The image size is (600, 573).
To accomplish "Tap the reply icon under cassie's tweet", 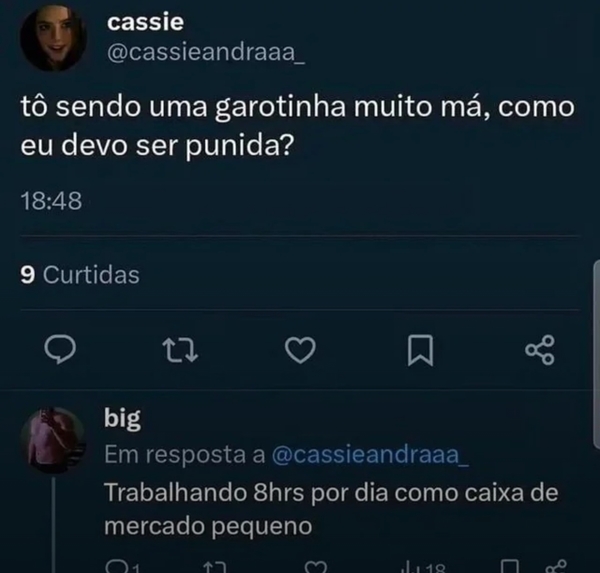I will pos(60,349).
